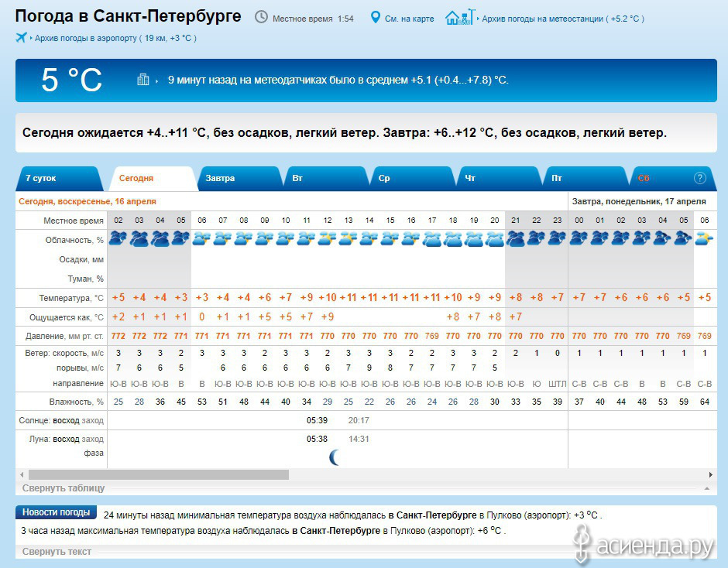Click cloudiness icon under tomorrow's hour 04

point(662,238)
